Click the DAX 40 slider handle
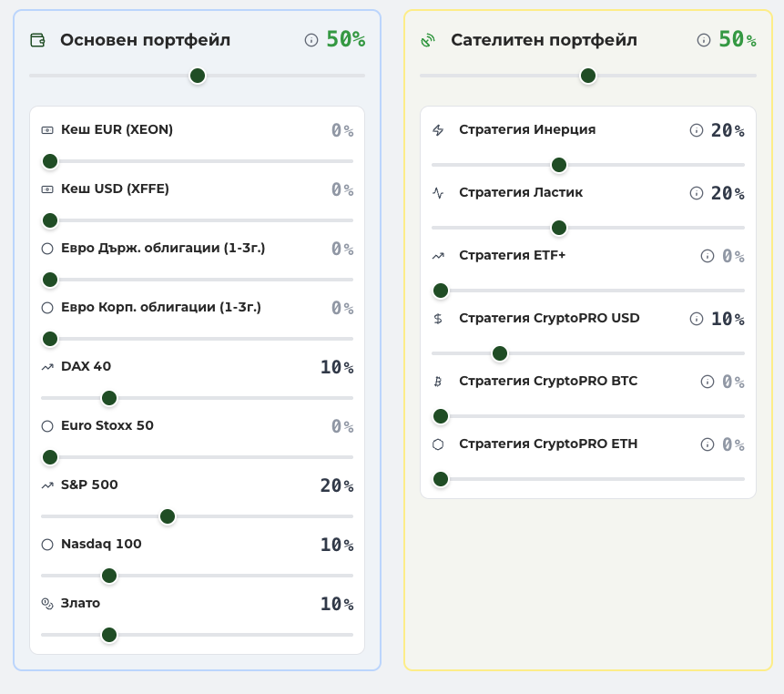Viewport: 784px width, 694px height. (109, 398)
